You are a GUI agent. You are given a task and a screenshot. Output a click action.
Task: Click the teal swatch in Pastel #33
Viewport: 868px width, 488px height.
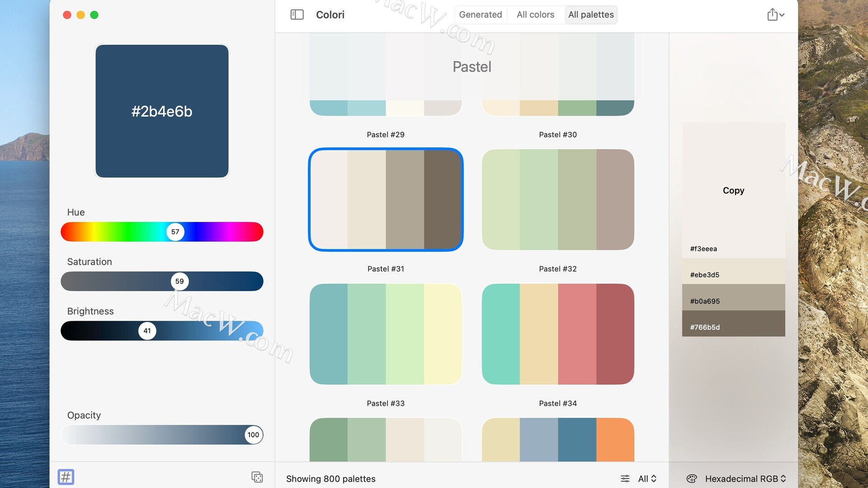coord(329,334)
